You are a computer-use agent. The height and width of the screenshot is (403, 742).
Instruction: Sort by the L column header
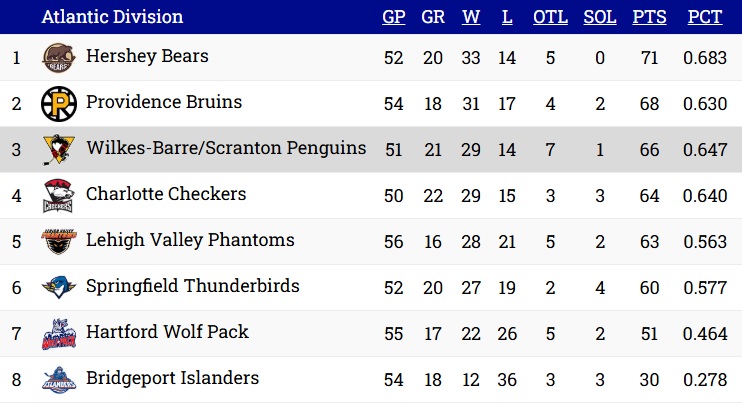coord(507,17)
